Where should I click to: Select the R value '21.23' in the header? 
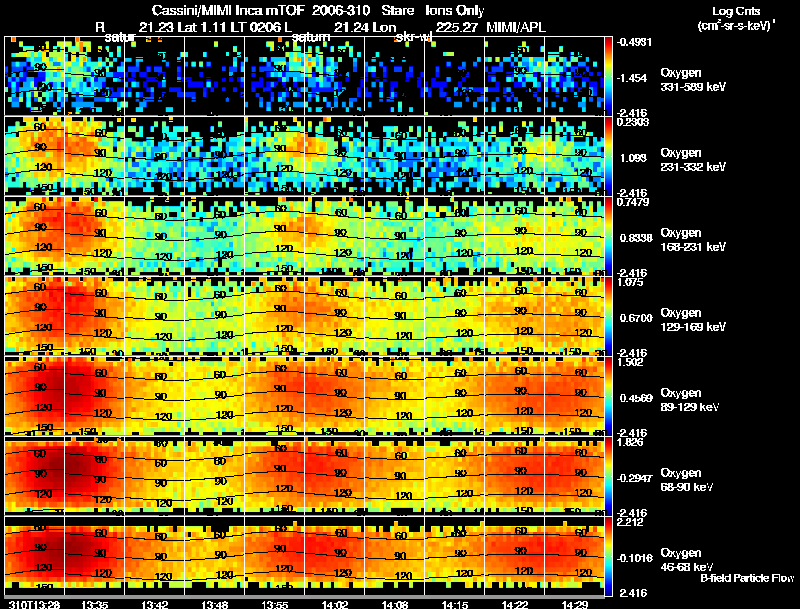point(155,27)
